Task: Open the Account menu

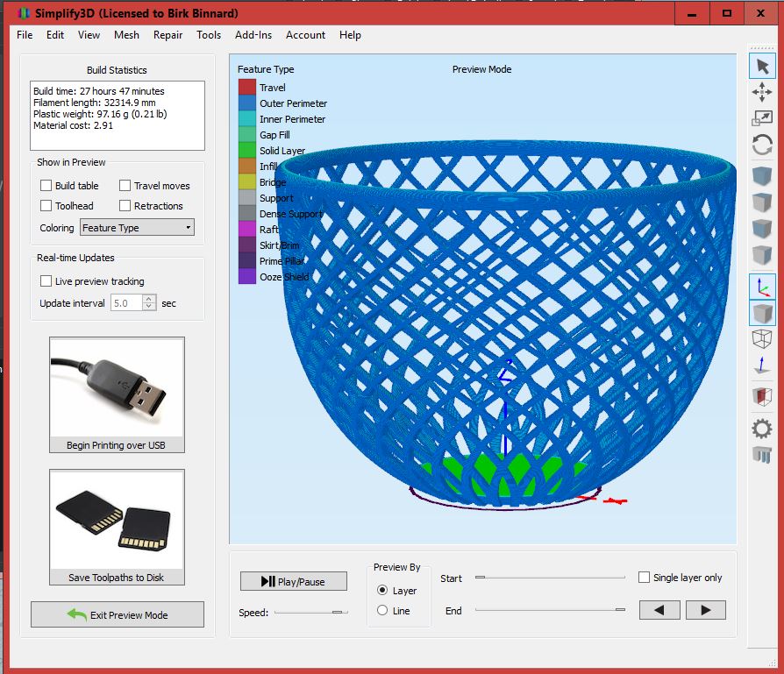Action: (305, 35)
